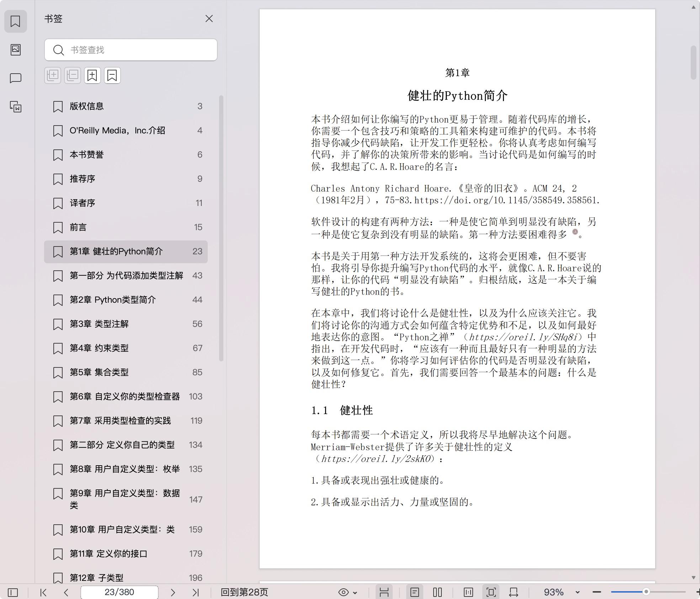Click fit width icon
The image size is (700, 599).
pyautogui.click(x=514, y=592)
